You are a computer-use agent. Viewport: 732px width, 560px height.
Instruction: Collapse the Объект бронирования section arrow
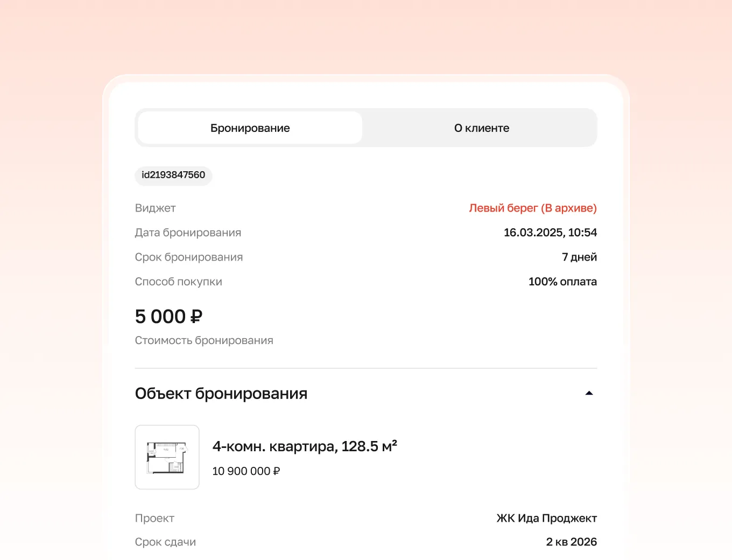pyautogui.click(x=589, y=393)
